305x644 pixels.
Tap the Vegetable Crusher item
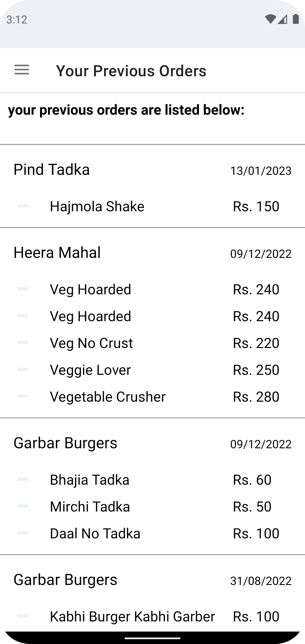(108, 397)
